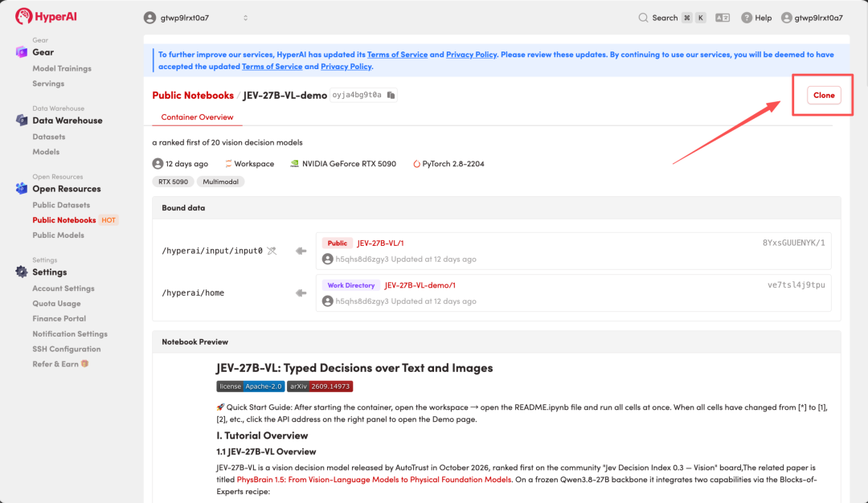Click the PyTorch flame icon
The image size is (868, 503).
(416, 164)
